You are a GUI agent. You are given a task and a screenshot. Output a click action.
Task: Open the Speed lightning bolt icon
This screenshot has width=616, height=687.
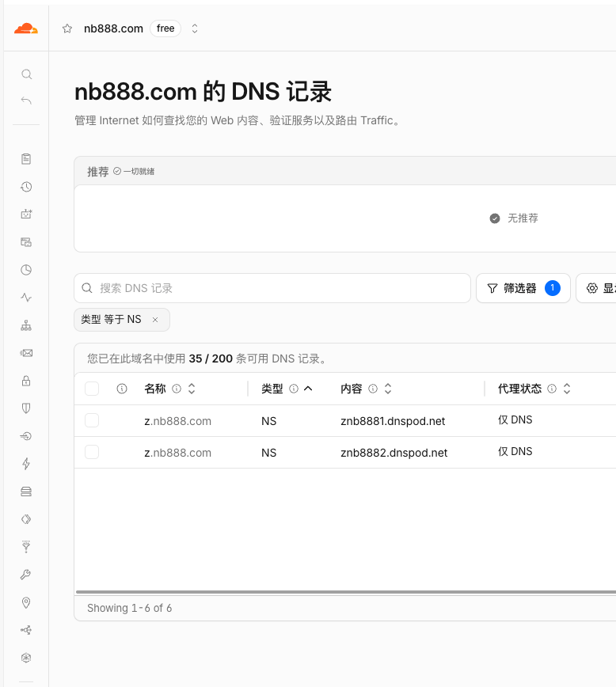point(26,464)
